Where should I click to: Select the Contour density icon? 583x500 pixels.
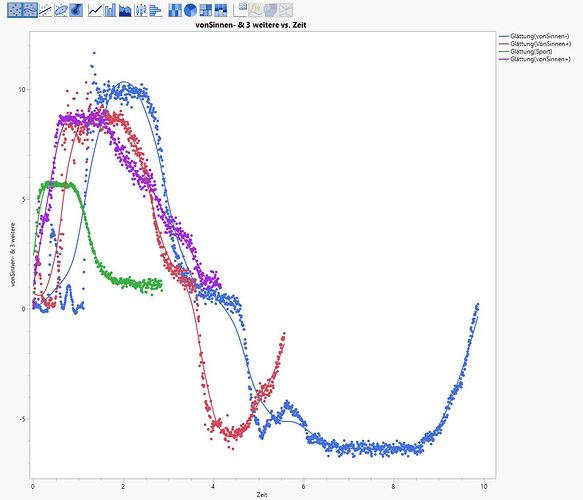(76, 10)
